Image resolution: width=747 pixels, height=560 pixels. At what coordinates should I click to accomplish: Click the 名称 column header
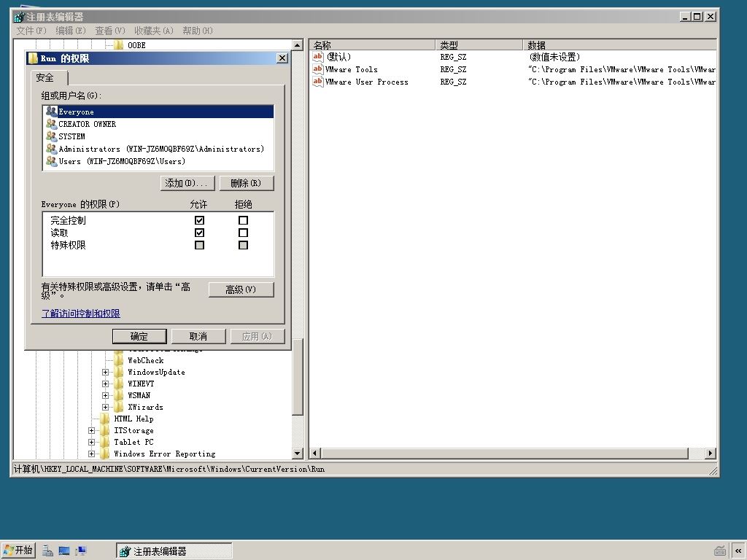coord(371,45)
